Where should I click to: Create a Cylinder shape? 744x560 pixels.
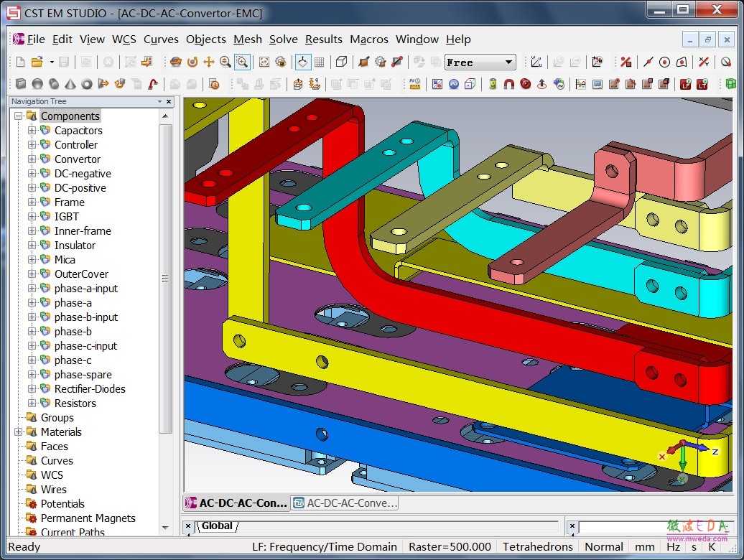54,84
